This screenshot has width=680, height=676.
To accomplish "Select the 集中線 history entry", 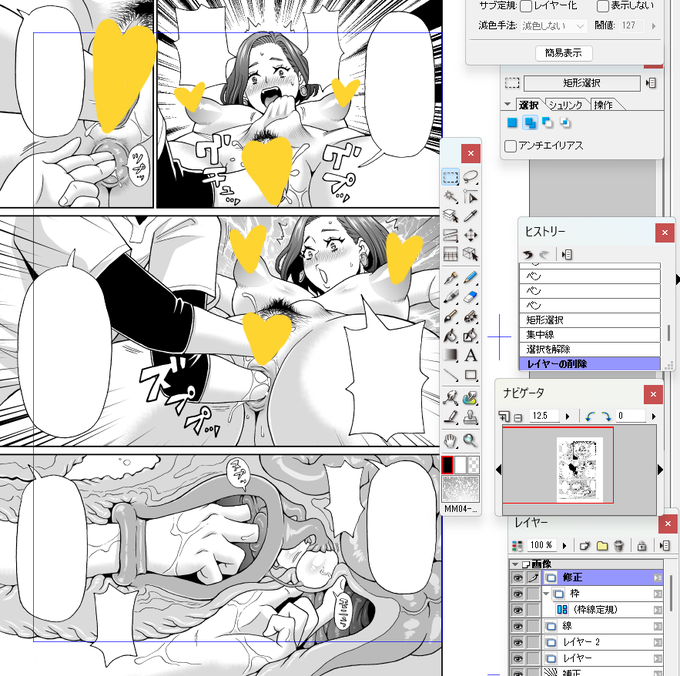I will pos(590,335).
